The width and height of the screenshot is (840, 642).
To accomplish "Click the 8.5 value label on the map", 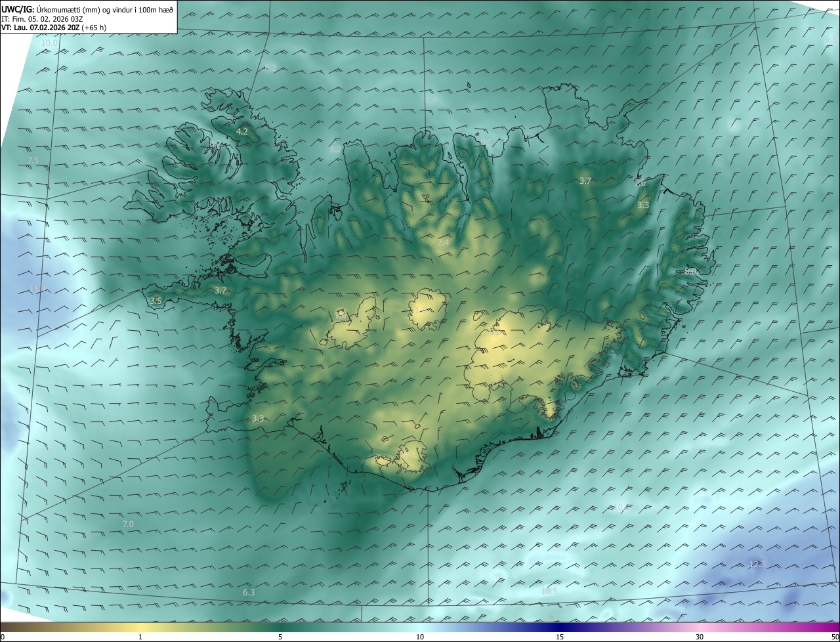I will tap(486, 142).
